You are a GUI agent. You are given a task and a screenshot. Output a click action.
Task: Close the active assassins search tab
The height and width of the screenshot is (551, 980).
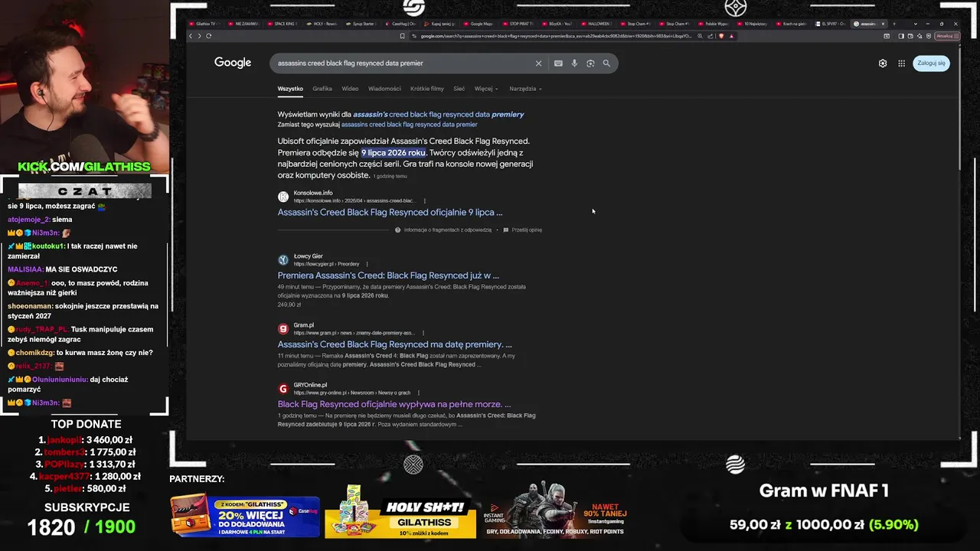click(883, 24)
